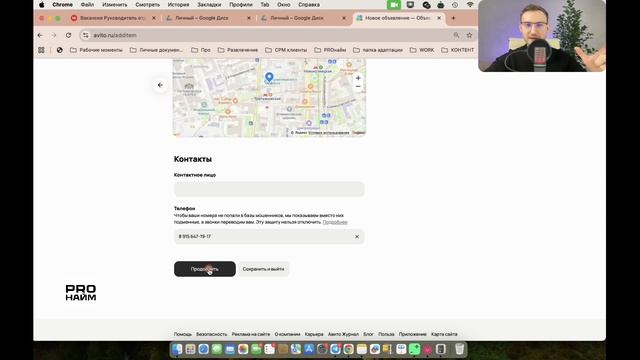Screen dimensions: 640x360
Task: Click the zoom magnifier in address bar
Action: pos(456,36)
